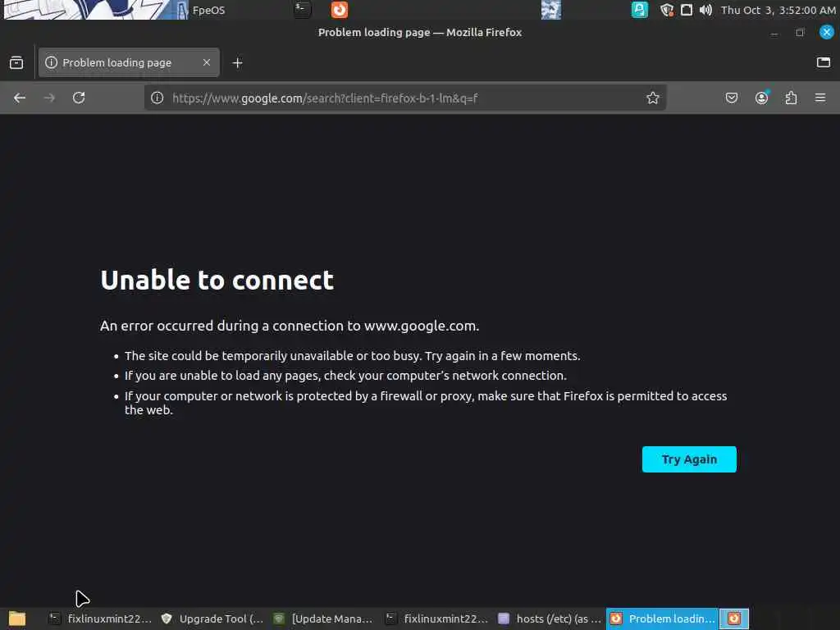The height and width of the screenshot is (630, 840).
Task: Click the bullet about checking network connection
Action: (345, 376)
